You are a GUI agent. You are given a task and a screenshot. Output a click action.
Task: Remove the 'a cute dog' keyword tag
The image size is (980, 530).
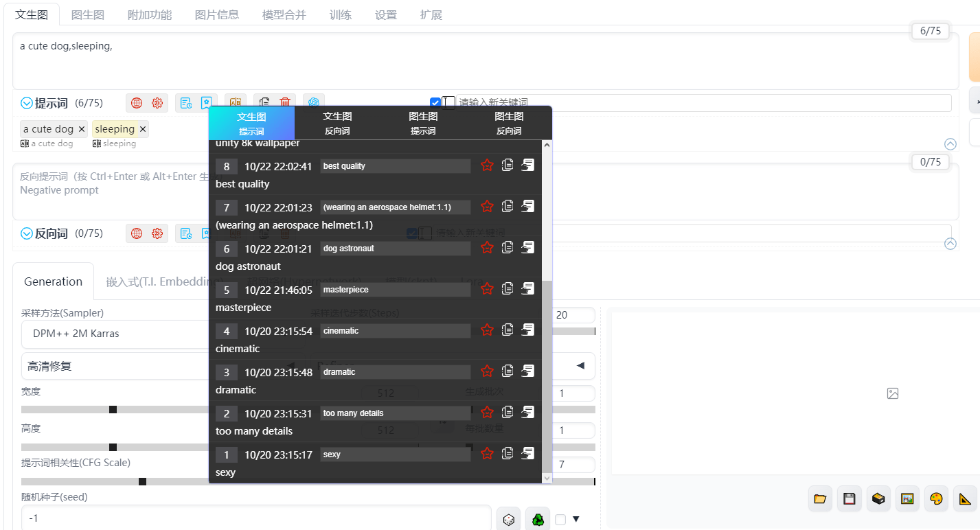pyautogui.click(x=82, y=129)
